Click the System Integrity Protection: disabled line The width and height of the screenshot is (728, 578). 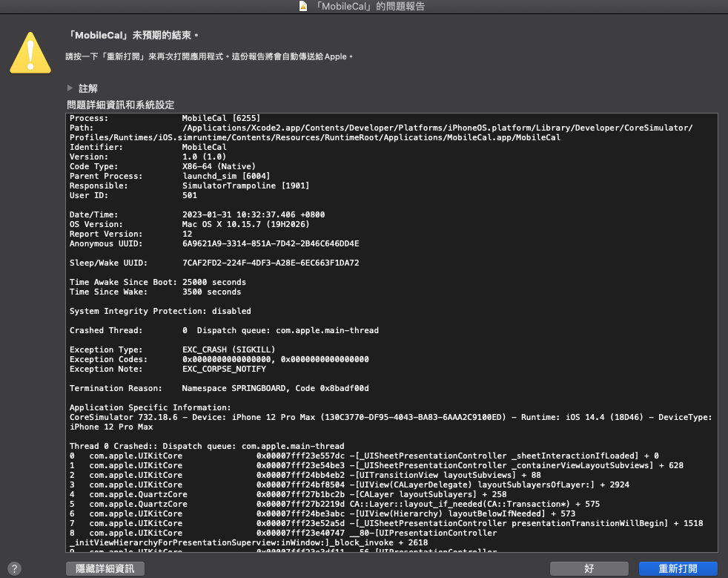click(160, 311)
